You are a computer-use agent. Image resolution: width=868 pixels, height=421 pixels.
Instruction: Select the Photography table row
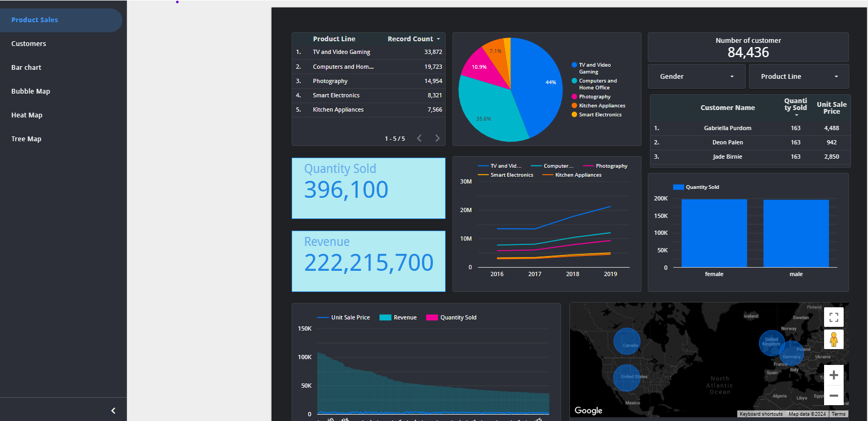pos(368,81)
